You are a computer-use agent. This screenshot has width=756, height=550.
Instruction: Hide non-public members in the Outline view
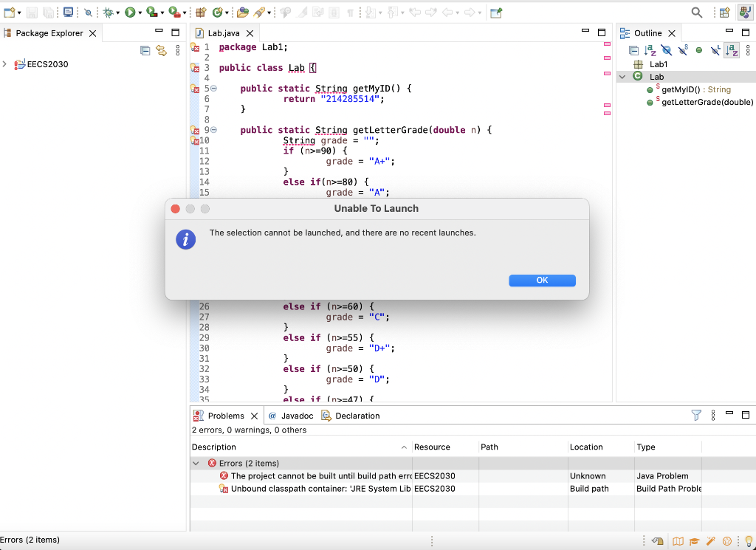698,50
